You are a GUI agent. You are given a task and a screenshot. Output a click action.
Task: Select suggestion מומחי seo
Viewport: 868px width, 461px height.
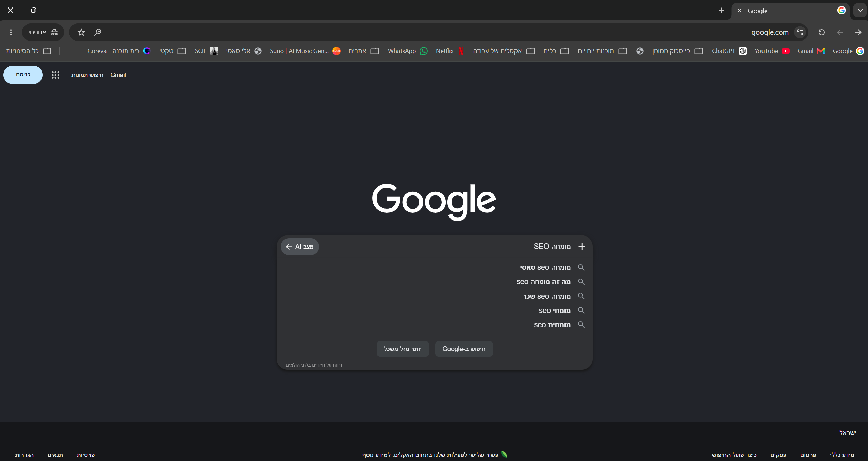tap(435, 311)
